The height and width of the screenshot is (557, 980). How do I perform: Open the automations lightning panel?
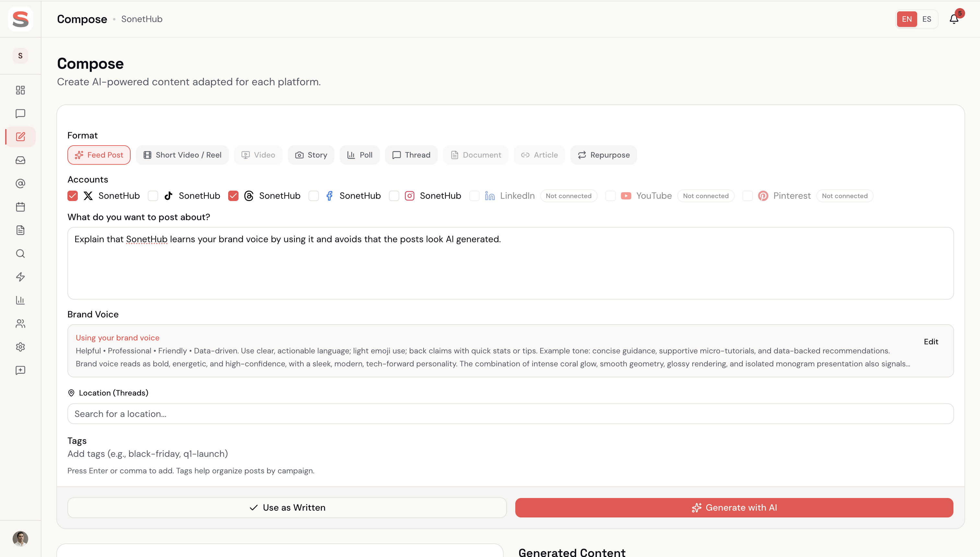pyautogui.click(x=20, y=277)
